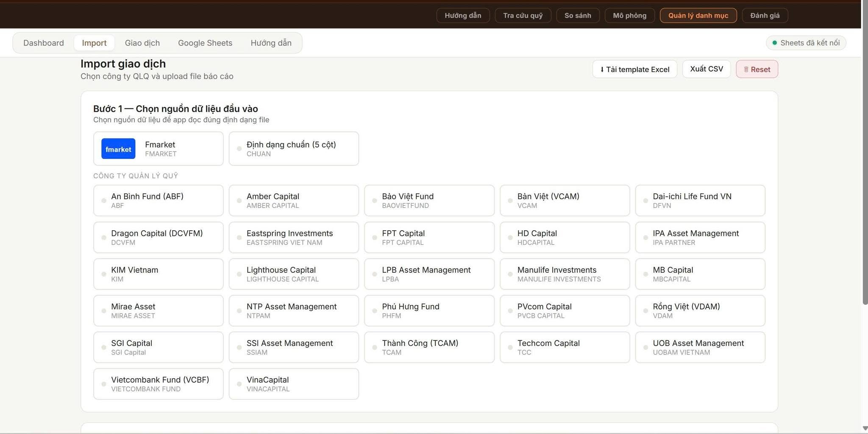The width and height of the screenshot is (868, 434).
Task: Select LPB Asset Management
Action: pyautogui.click(x=429, y=274)
